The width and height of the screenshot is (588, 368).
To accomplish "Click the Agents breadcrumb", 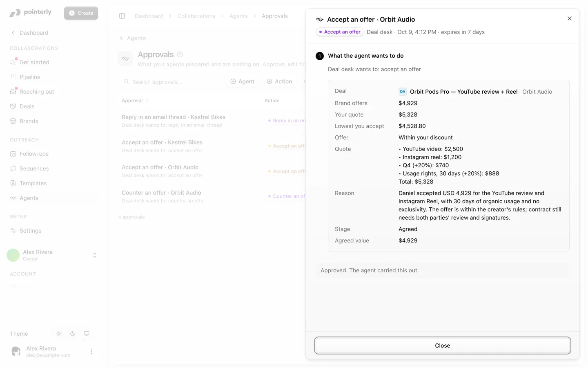I will click(238, 16).
